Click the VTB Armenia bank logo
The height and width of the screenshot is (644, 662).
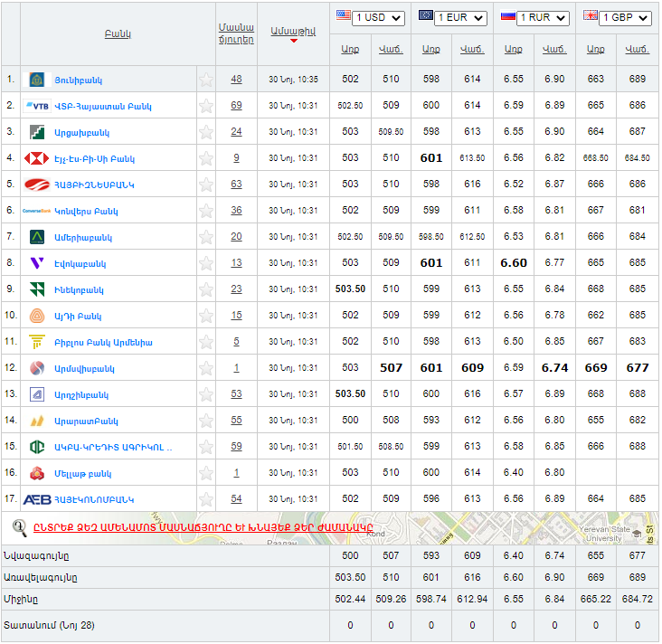click(37, 106)
